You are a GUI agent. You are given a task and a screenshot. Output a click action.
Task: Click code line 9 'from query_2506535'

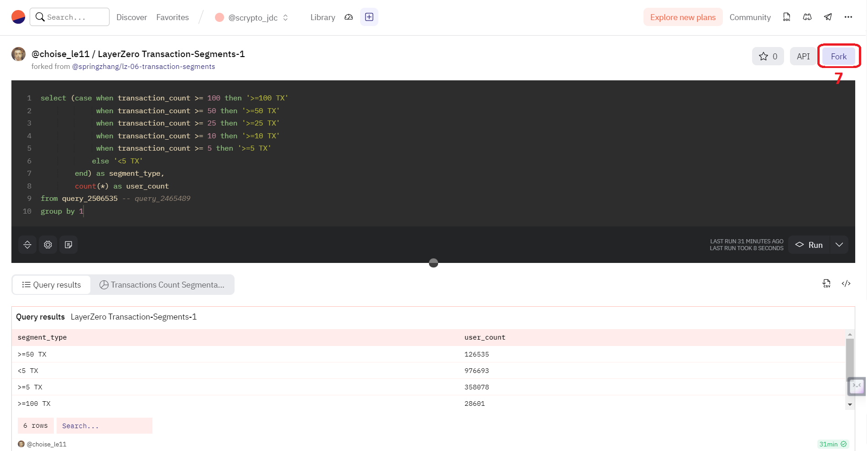pos(79,199)
